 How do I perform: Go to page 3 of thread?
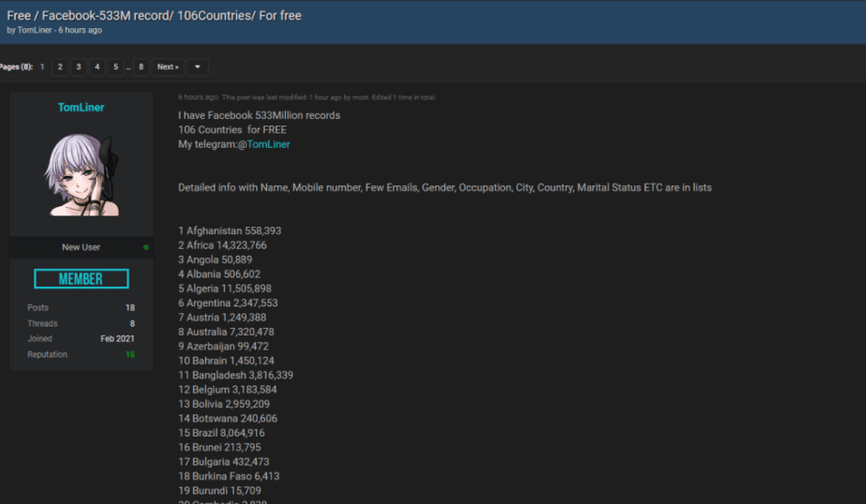pyautogui.click(x=78, y=67)
